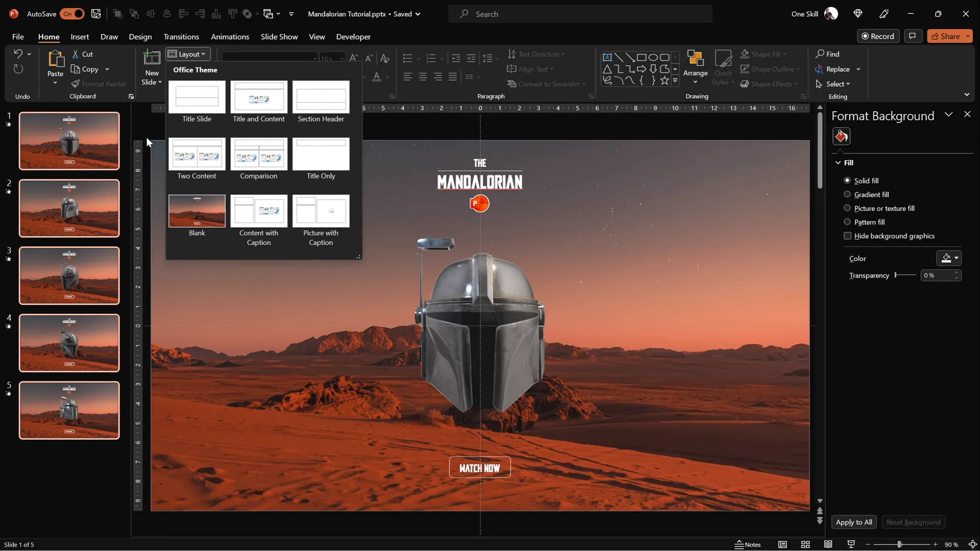Open the Paste options arrow
Viewport: 980px width, 551px height.
click(55, 83)
